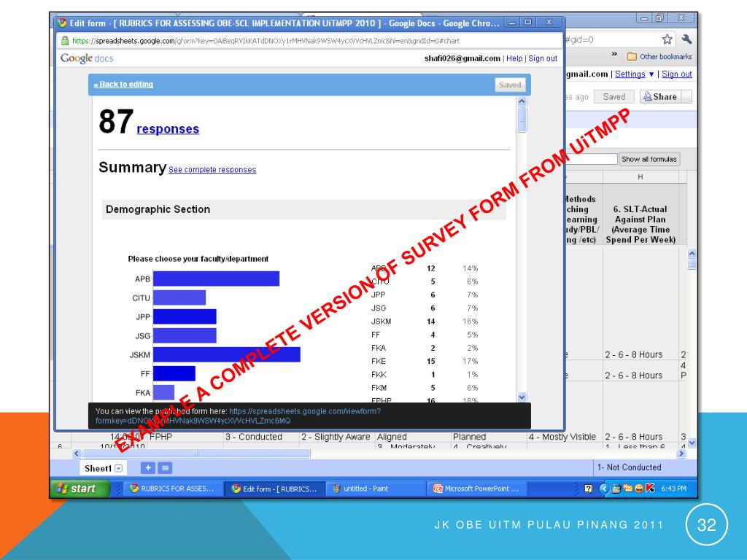Click the '1- Not Conducted' status text
The width and height of the screenshot is (747, 560).
point(630,467)
